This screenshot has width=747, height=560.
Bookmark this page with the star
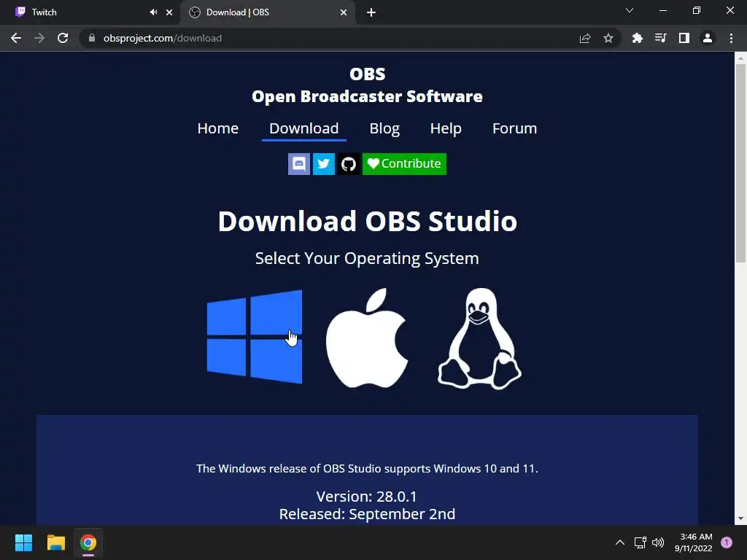click(x=608, y=38)
